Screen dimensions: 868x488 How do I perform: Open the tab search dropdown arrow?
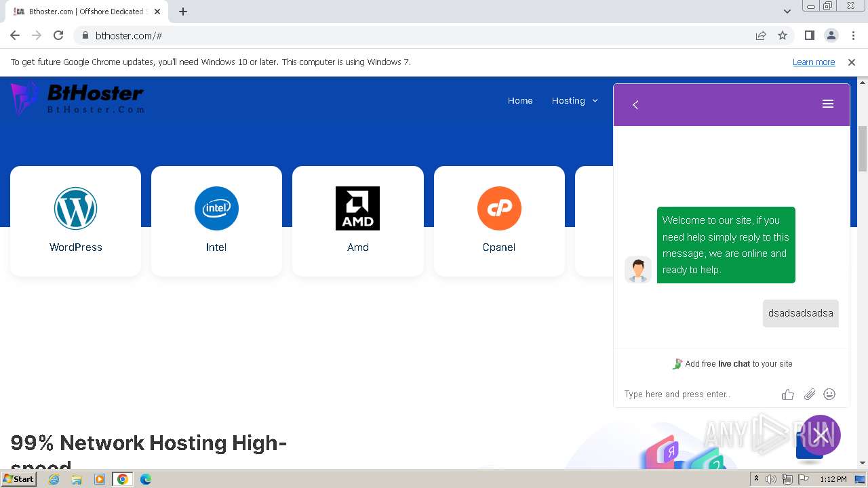(x=787, y=12)
